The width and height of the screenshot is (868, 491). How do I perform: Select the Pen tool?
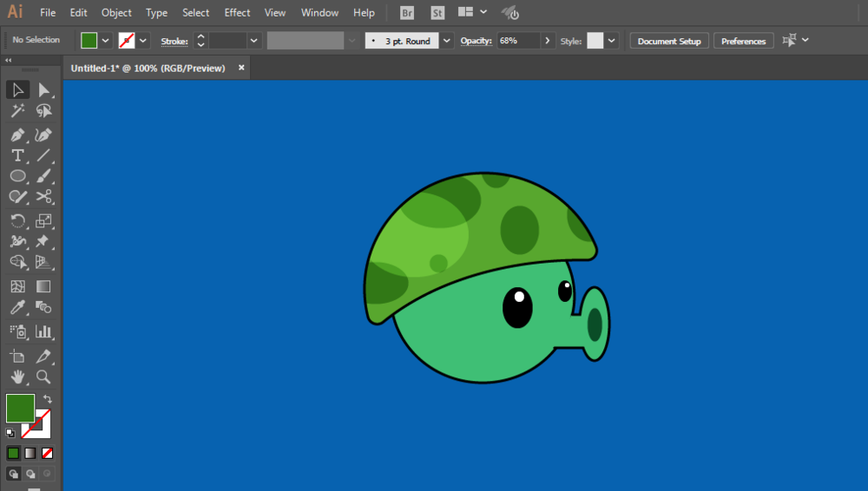coord(16,134)
